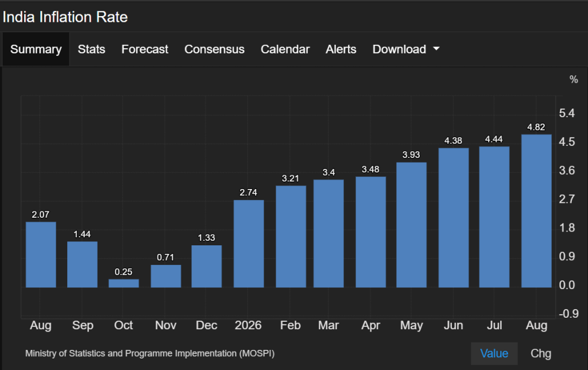Click the 2026 x-axis label
Viewport: 588px width, 370px height.
click(248, 325)
